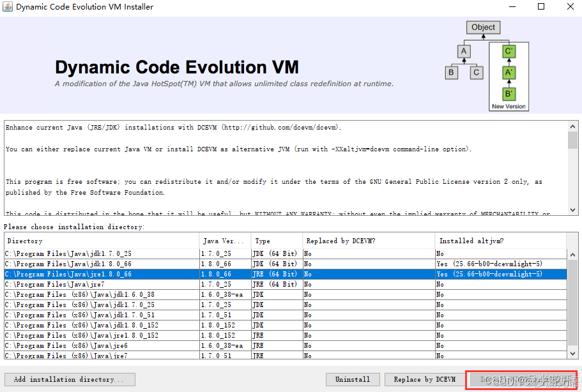The image size is (582, 392).
Task: Select the C:\Program Files\Java\jre7 row
Action: tap(285, 284)
